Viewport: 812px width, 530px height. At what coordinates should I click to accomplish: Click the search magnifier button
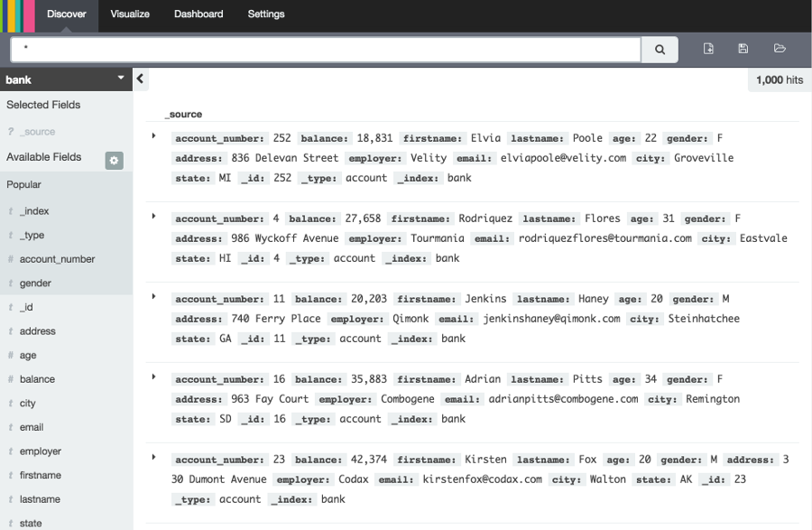659,50
